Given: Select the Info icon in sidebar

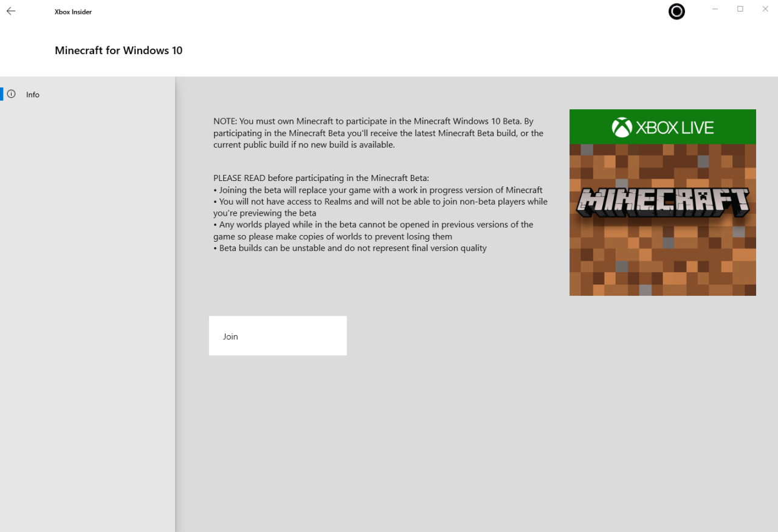Looking at the screenshot, I should point(11,94).
